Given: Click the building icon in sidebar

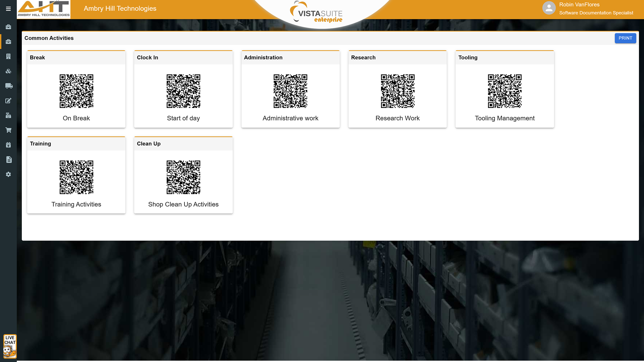Looking at the screenshot, I should (x=8, y=56).
